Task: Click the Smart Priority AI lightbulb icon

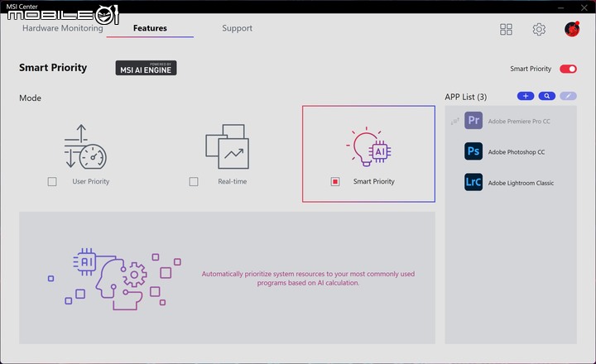Action: (x=368, y=146)
